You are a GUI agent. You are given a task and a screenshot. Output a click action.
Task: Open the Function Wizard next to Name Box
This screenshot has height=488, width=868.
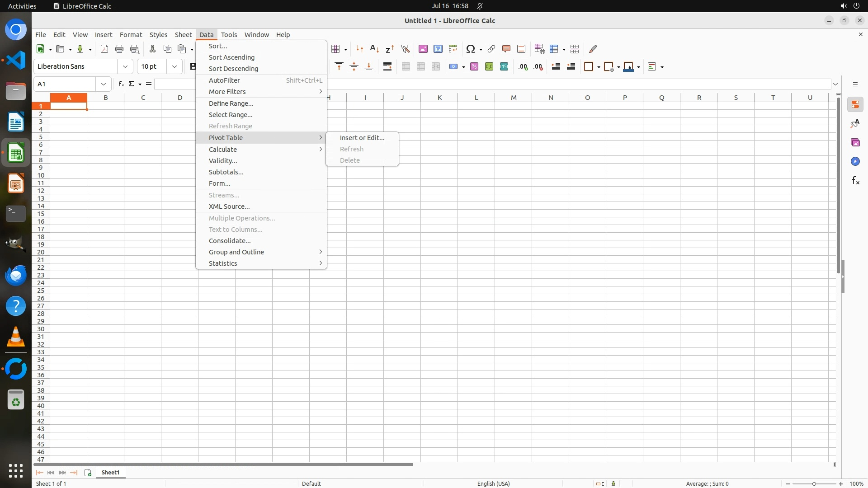pos(121,84)
